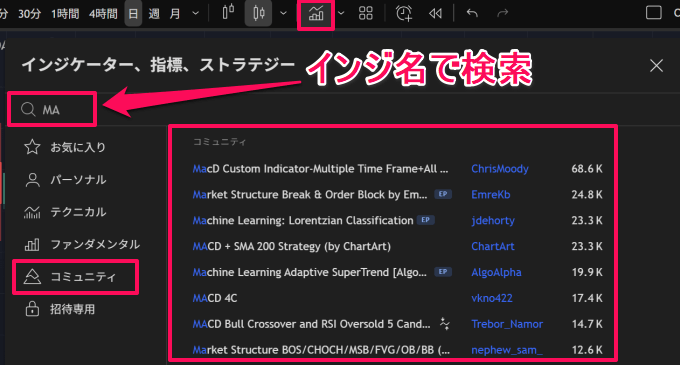The width and height of the screenshot is (680, 365).
Task: Click the chart icon beside テクニカル
Action: coord(32,212)
